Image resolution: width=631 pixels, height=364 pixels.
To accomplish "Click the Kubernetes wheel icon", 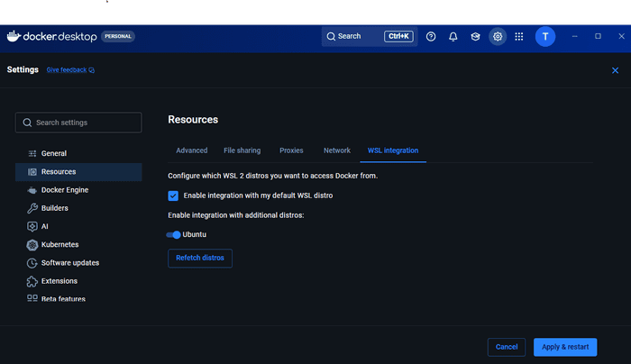I will point(32,244).
